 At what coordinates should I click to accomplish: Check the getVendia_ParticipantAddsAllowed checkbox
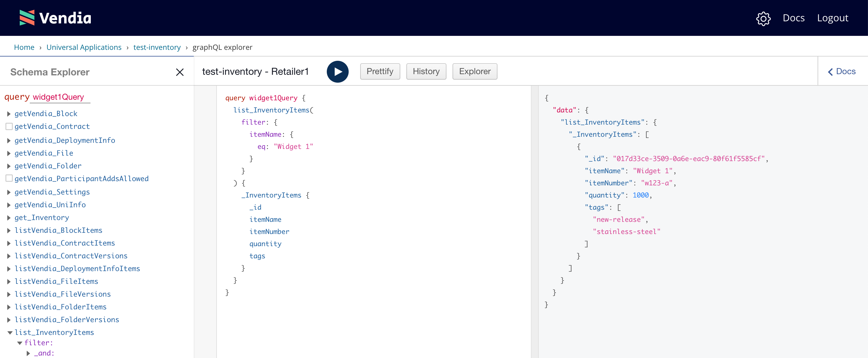click(x=9, y=178)
